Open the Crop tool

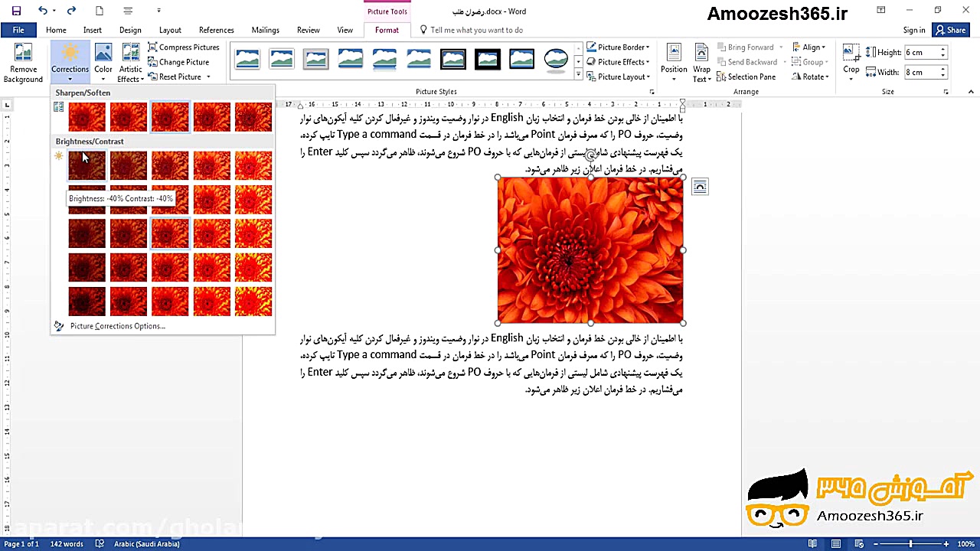click(851, 61)
